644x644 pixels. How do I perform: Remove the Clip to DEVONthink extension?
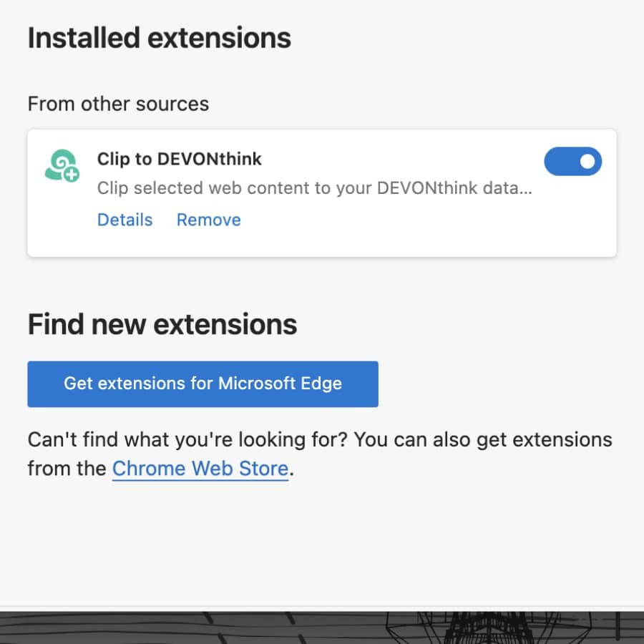[208, 220]
